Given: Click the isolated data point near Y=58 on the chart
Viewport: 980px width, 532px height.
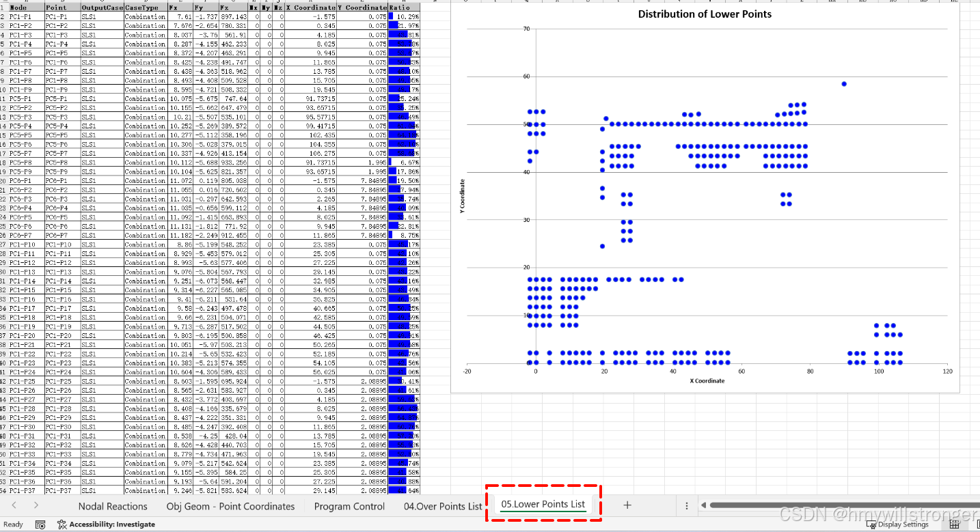Looking at the screenshot, I should [x=844, y=83].
